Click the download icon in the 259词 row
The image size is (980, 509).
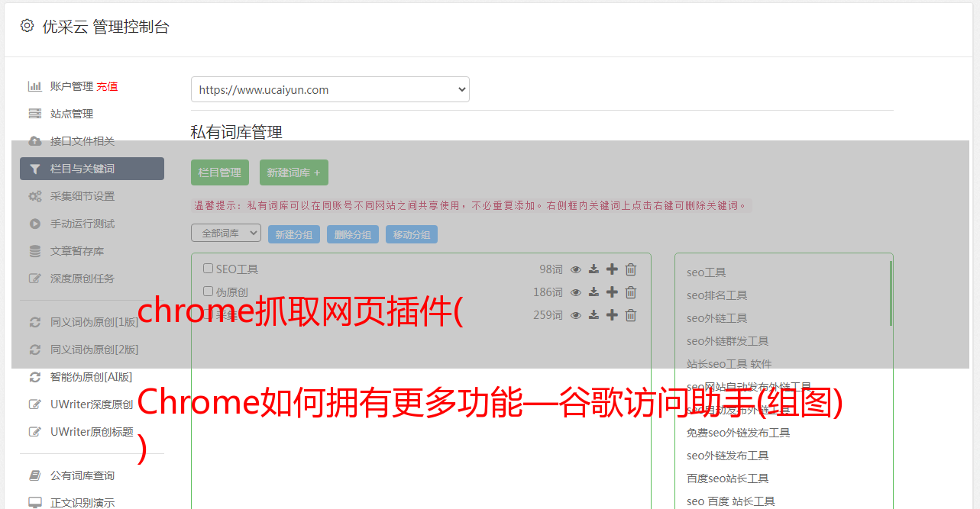pyautogui.click(x=593, y=315)
